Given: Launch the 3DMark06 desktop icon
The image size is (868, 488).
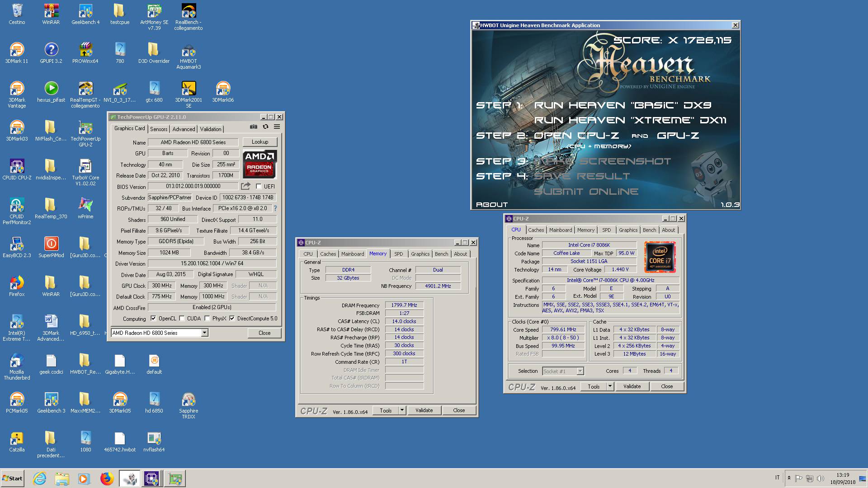Looking at the screenshot, I should click(x=223, y=92).
